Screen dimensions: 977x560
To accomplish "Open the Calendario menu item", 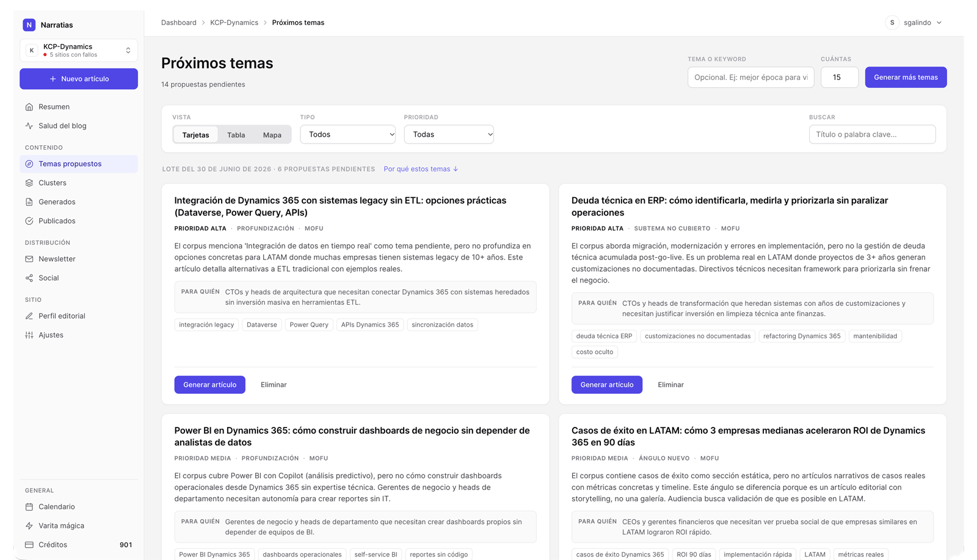I will point(79,507).
